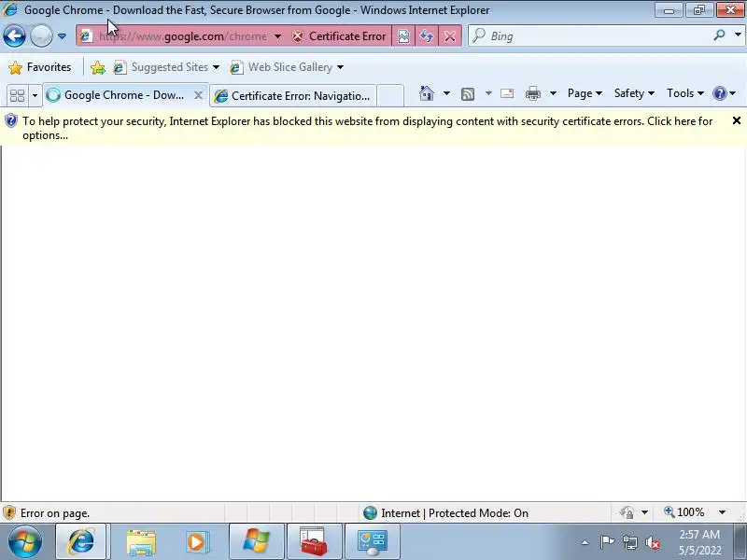
Task: Open the recent pages dropdown arrow
Action: (x=62, y=36)
